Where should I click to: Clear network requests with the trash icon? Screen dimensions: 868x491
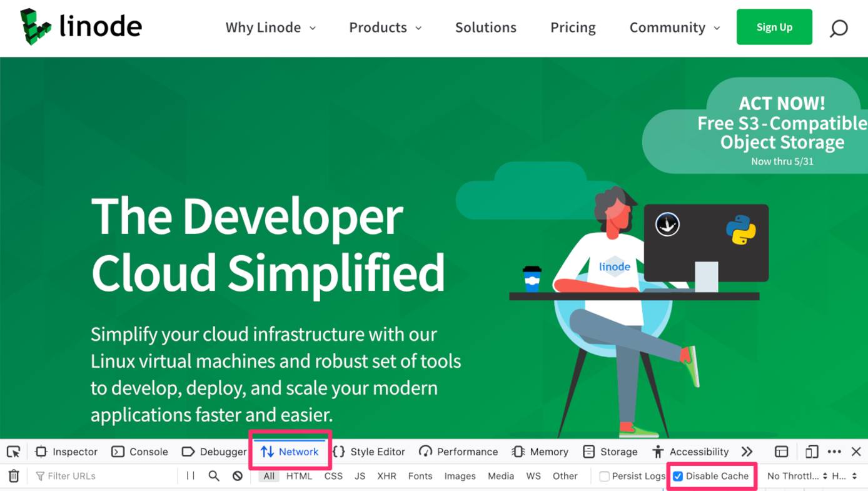point(13,476)
